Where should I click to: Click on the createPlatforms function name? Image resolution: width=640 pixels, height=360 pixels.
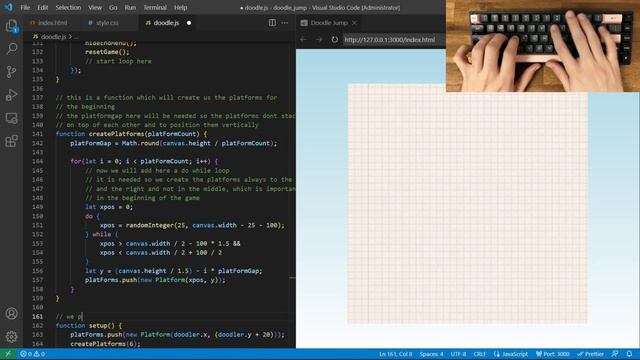[116, 134]
